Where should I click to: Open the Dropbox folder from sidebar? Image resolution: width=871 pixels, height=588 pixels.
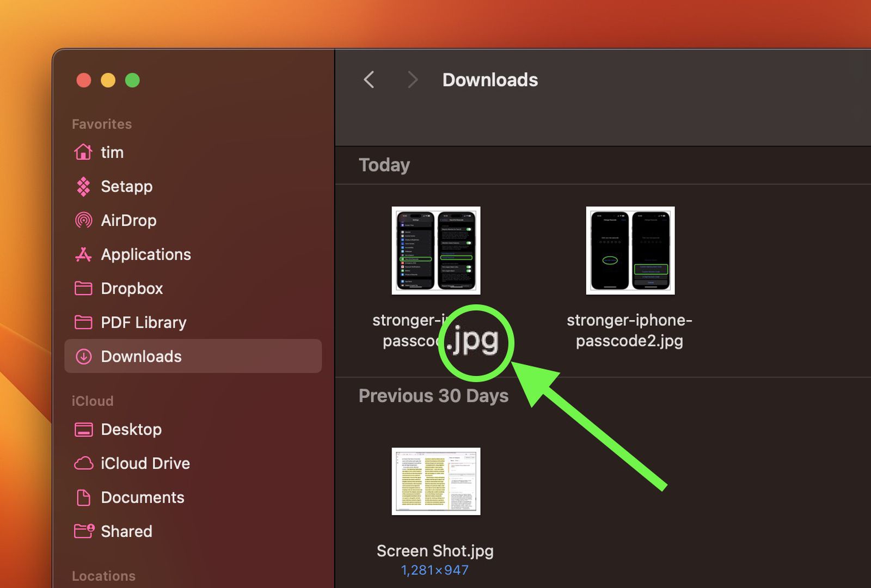[132, 289]
